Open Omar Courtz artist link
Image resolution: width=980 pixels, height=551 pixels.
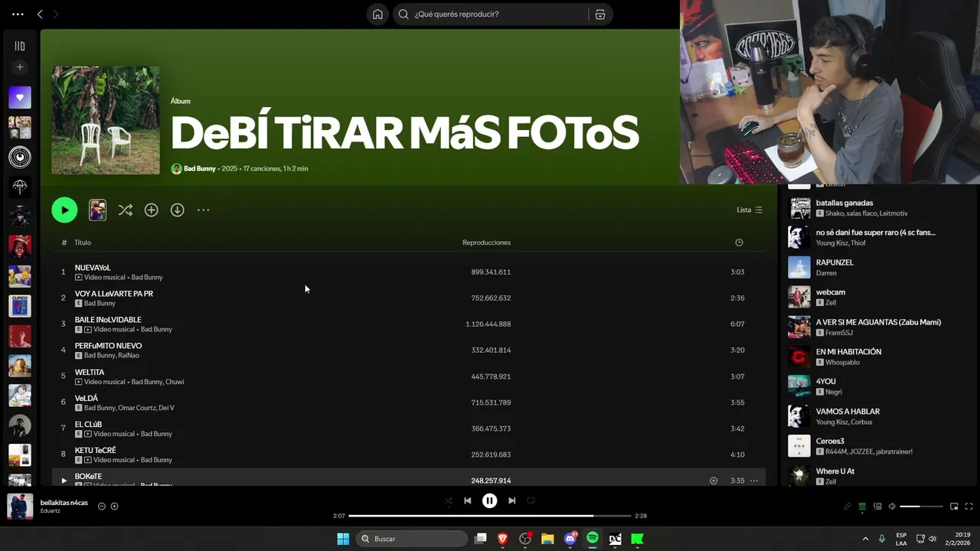[x=136, y=408]
